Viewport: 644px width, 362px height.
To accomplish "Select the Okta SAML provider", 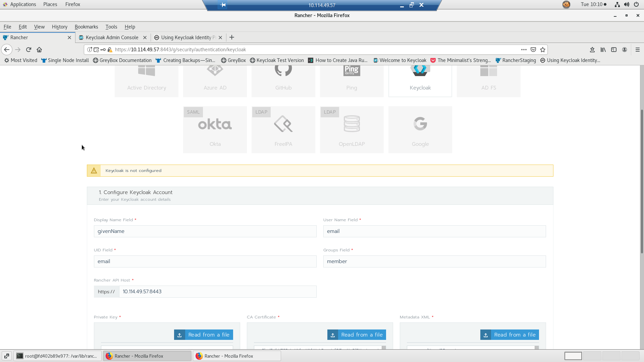I will [x=215, y=129].
